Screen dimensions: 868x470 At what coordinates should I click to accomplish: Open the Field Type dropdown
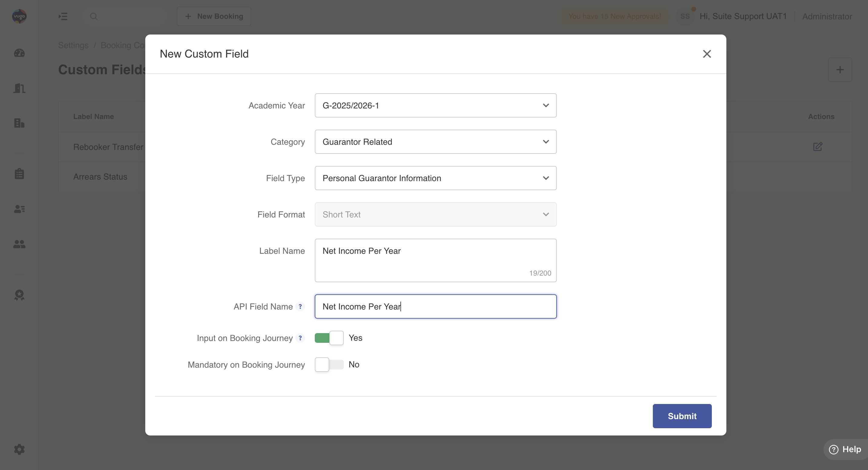click(435, 178)
